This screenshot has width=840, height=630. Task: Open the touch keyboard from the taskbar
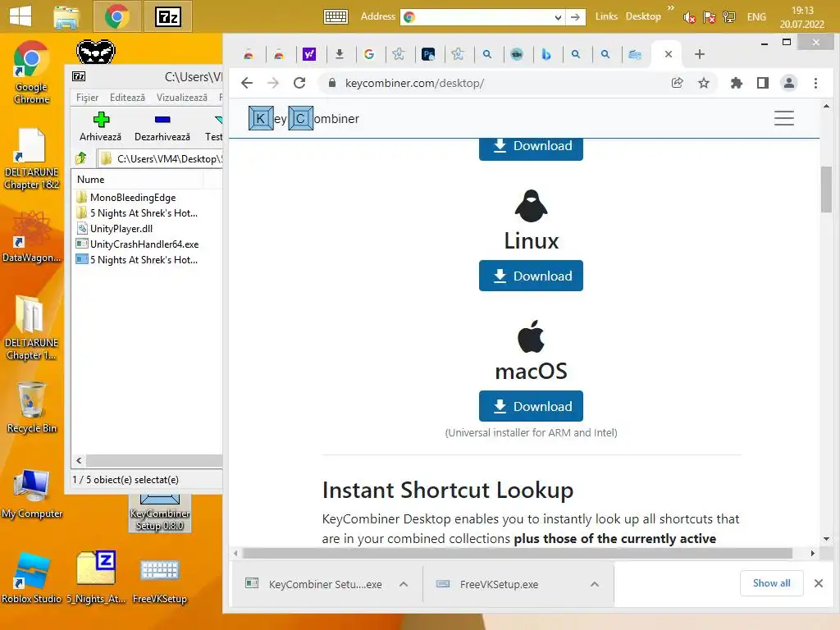[336, 16]
